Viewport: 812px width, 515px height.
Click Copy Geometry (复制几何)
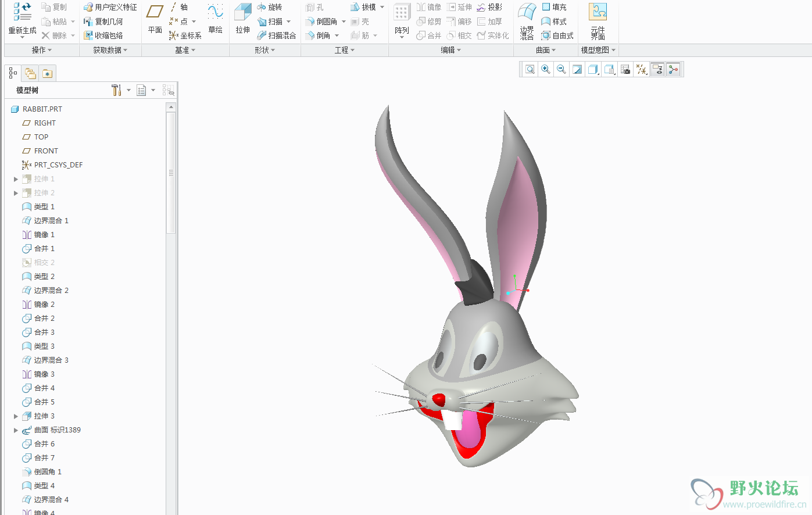pos(103,22)
